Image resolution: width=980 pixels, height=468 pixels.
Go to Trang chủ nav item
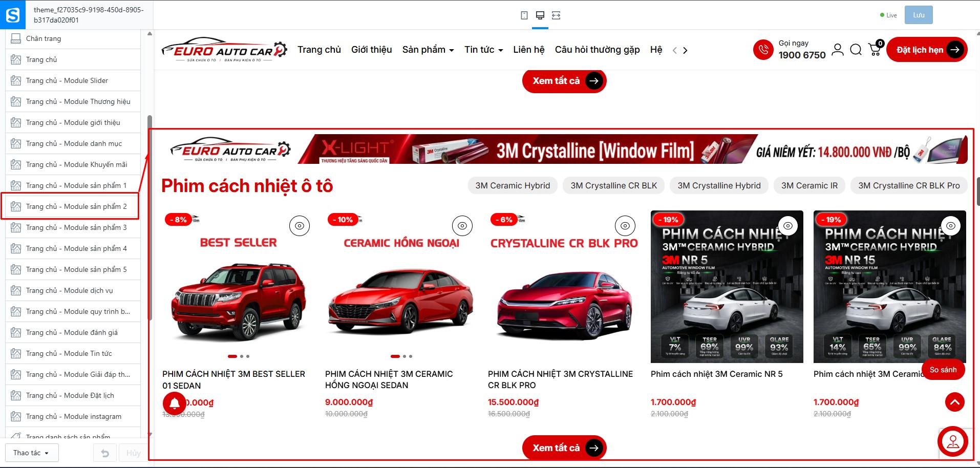point(319,50)
